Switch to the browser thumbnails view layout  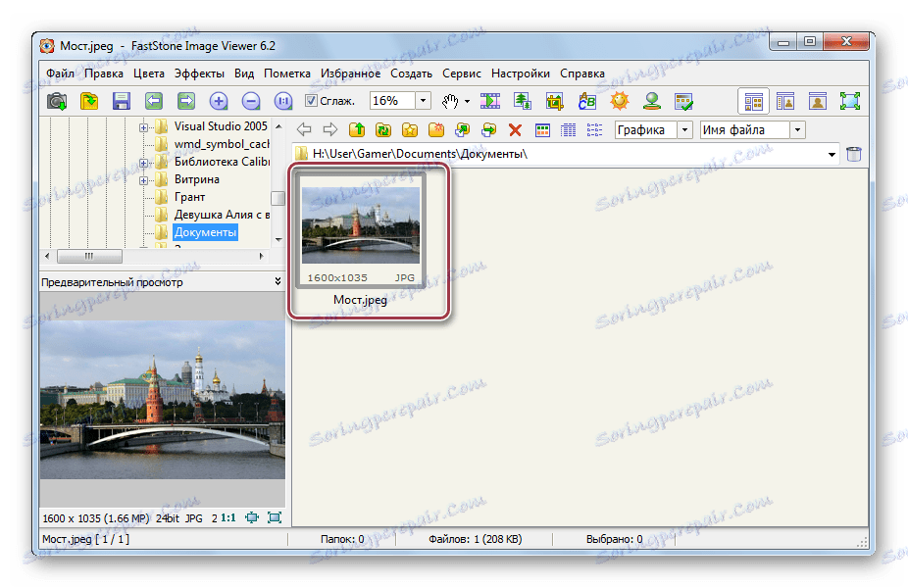[x=753, y=101]
